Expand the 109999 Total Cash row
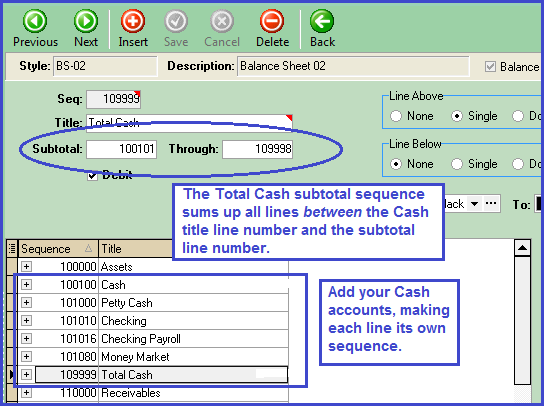This screenshot has width=544, height=406. (26, 375)
